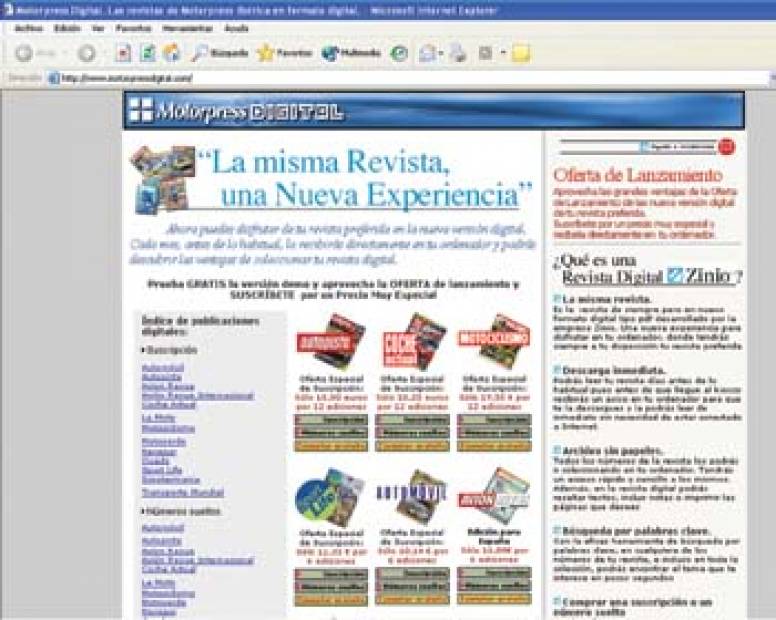Open the Favoritos menu in menu bar

coord(134,29)
